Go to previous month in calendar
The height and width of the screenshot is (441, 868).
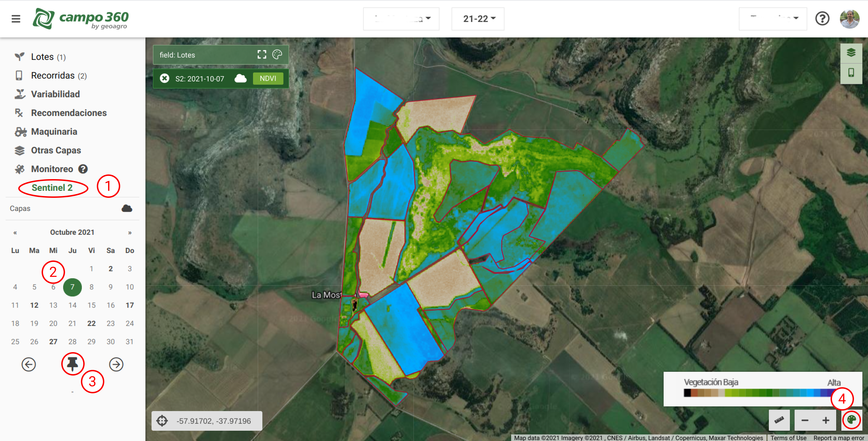15,232
